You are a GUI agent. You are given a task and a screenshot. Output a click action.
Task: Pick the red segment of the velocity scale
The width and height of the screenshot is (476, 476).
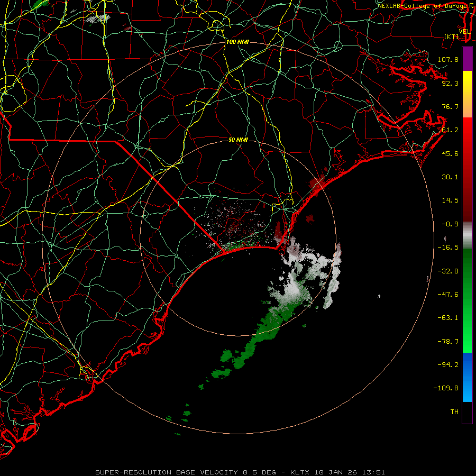[467, 169]
